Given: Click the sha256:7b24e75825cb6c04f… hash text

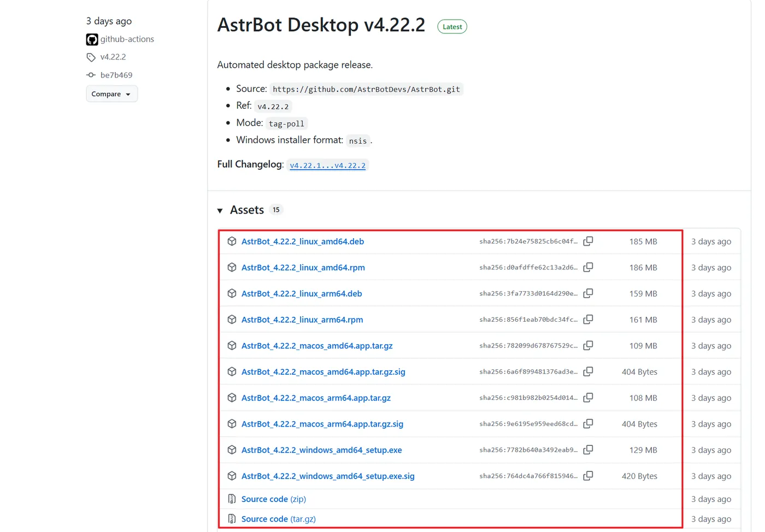Looking at the screenshot, I should pos(528,241).
